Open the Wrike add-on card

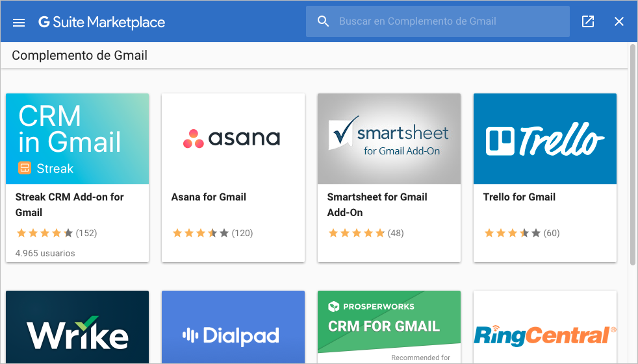(77, 327)
